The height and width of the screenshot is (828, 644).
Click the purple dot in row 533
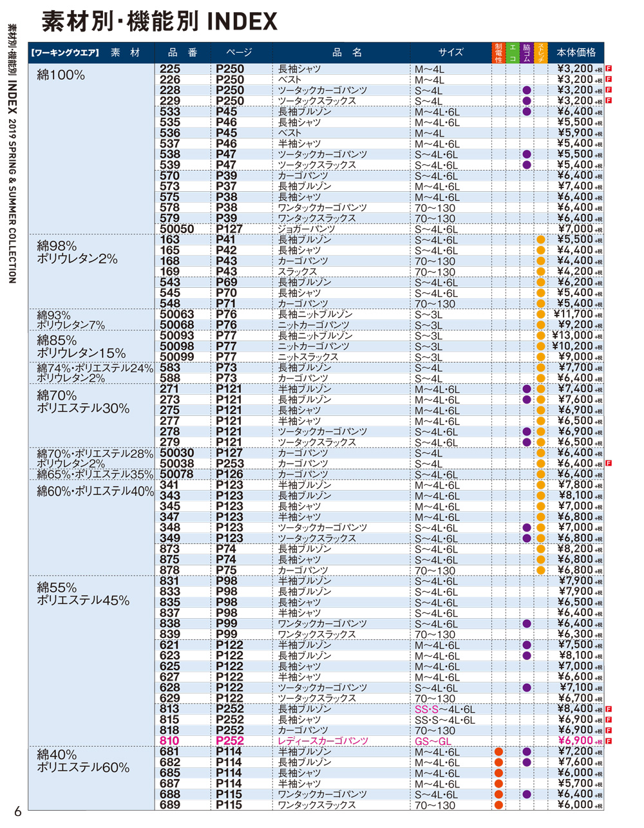(527, 111)
